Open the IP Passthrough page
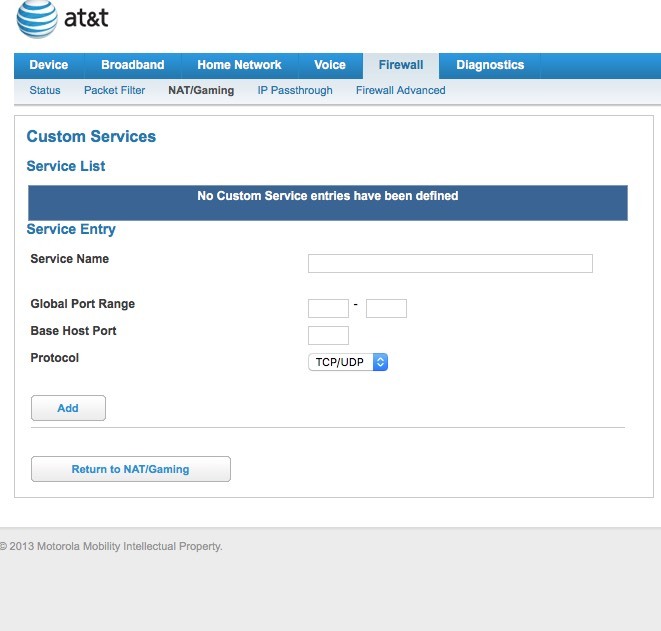Viewport: 661px width, 631px height. coord(295,90)
